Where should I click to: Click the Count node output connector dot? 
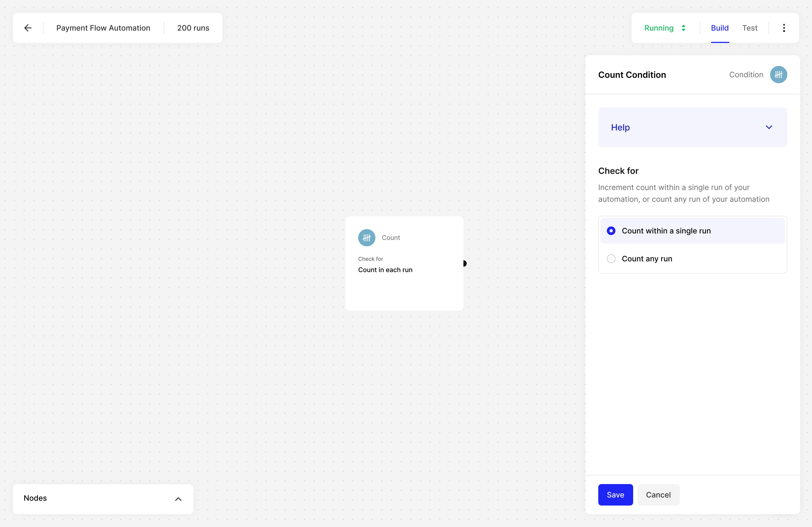point(464,263)
